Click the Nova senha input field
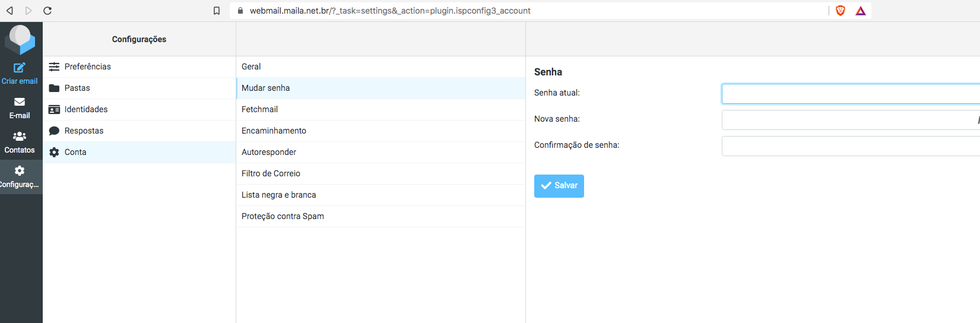The image size is (980, 323). point(851,120)
